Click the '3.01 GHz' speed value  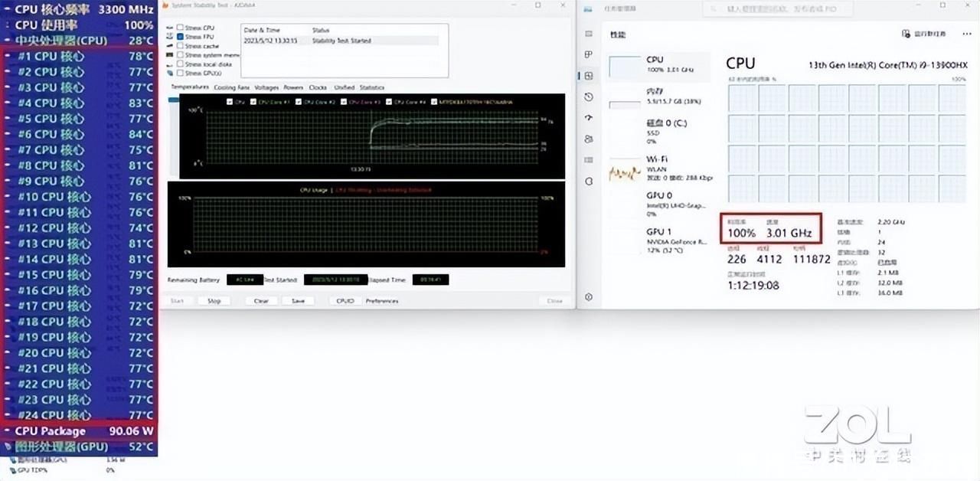click(x=789, y=233)
